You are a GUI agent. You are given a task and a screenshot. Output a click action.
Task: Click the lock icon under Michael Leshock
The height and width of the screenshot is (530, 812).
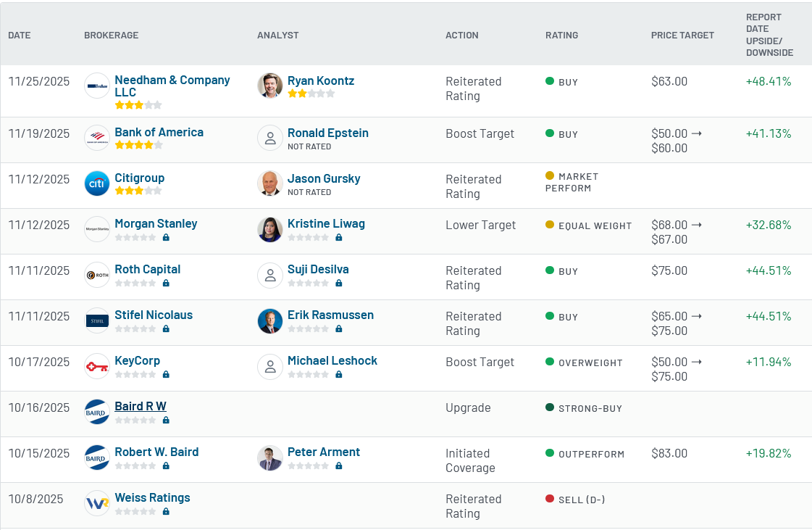339,374
